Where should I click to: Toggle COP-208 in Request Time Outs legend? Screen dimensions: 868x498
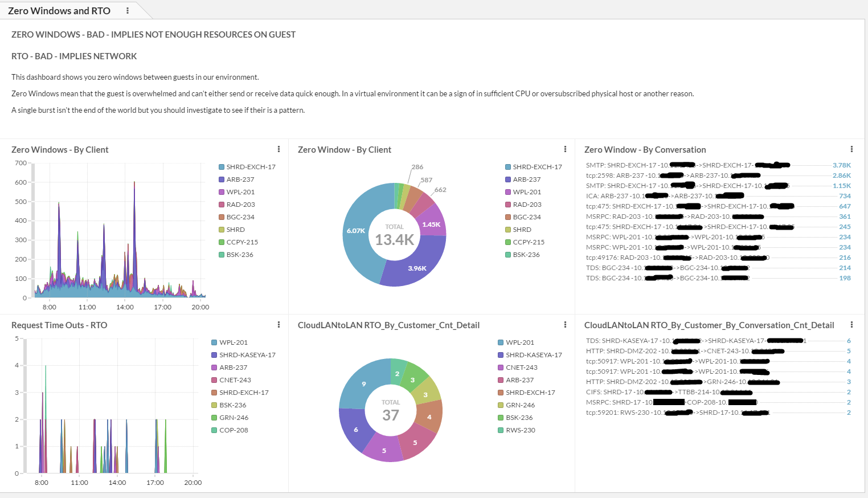pyautogui.click(x=230, y=430)
